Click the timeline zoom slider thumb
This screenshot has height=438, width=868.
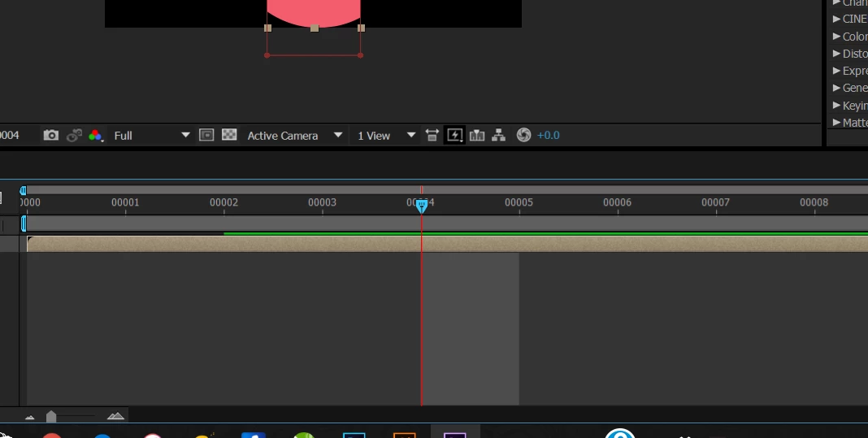(51, 416)
